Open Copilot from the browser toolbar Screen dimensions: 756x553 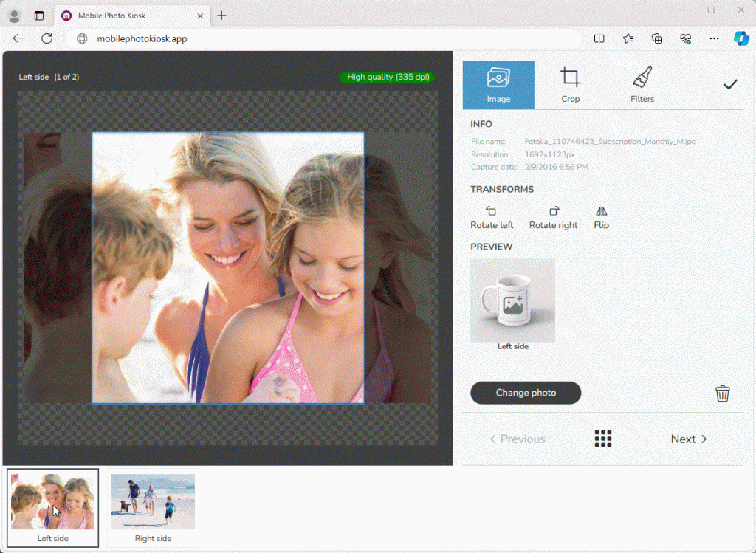[740, 38]
